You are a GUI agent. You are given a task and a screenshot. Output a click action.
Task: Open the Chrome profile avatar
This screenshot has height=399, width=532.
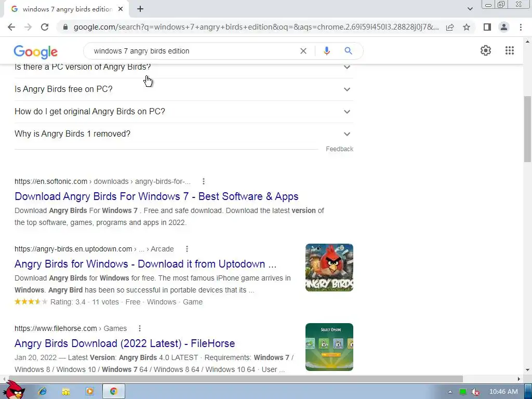coord(504,27)
